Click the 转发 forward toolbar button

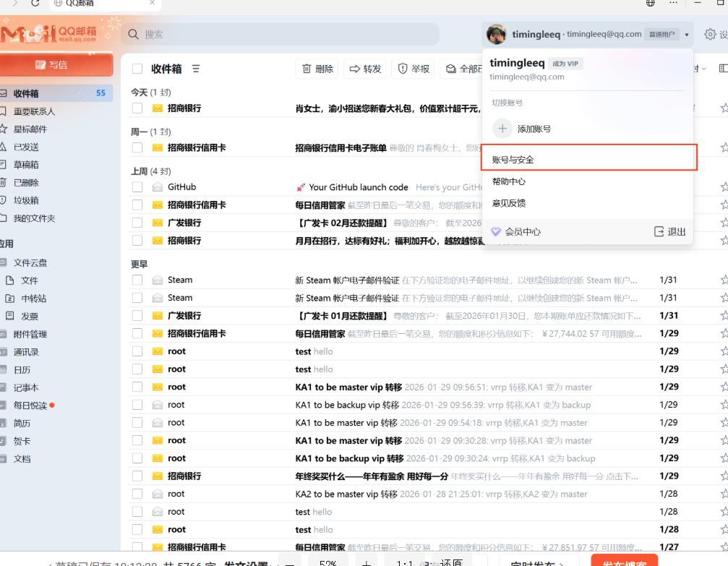click(365, 69)
